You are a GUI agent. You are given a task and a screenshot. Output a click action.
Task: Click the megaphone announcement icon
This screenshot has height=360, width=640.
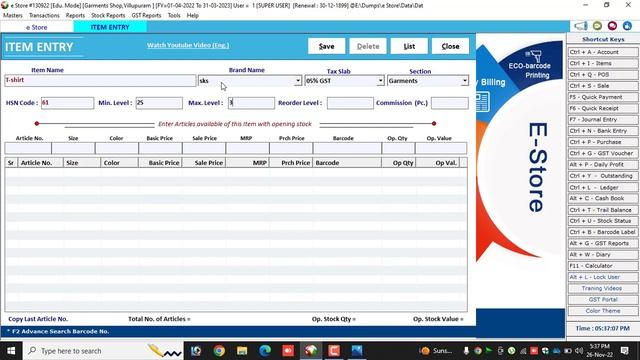(580, 26)
